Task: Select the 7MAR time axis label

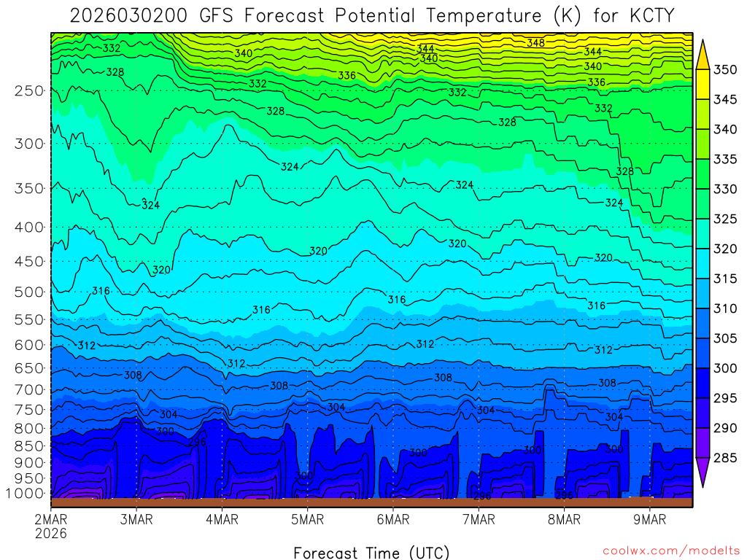Action: pyautogui.click(x=479, y=519)
